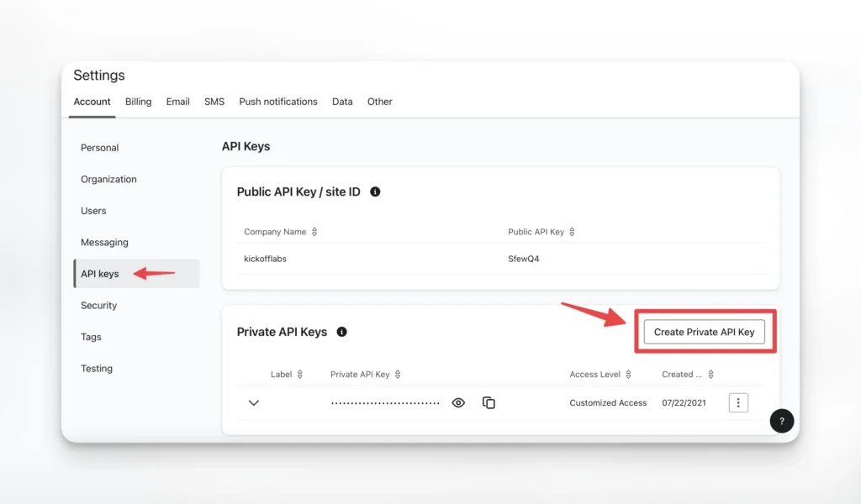
Task: Click the API Keys page heading
Action: pyautogui.click(x=246, y=146)
